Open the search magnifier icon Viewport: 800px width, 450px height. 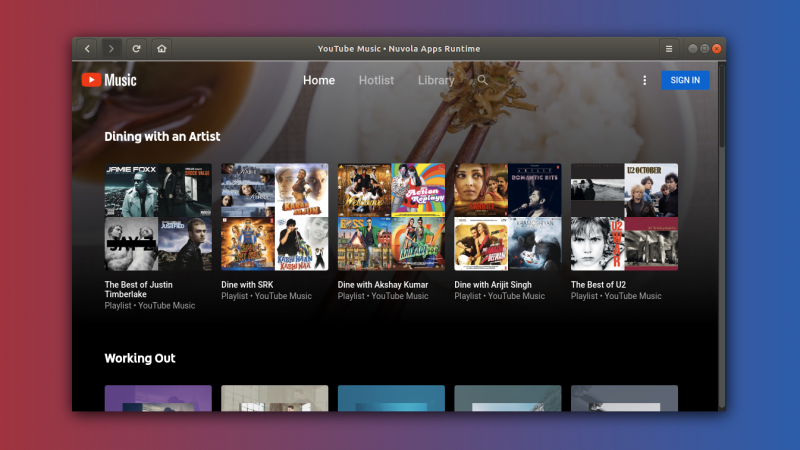coord(482,80)
